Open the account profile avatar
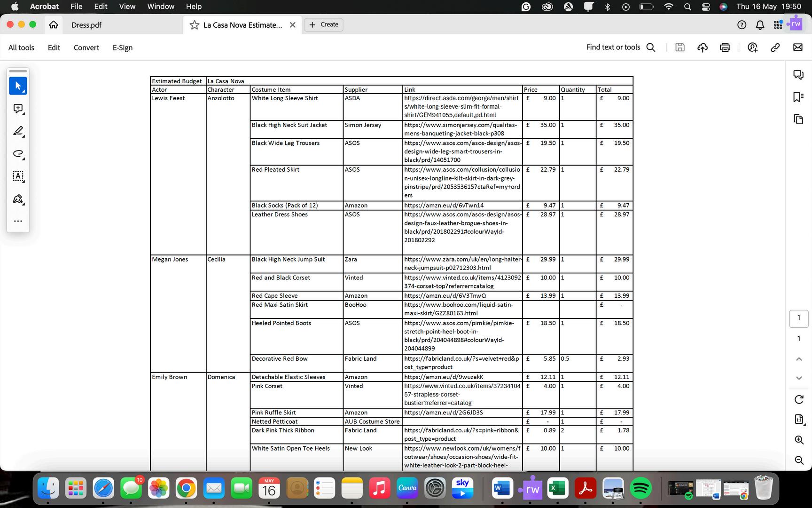 pos(796,24)
